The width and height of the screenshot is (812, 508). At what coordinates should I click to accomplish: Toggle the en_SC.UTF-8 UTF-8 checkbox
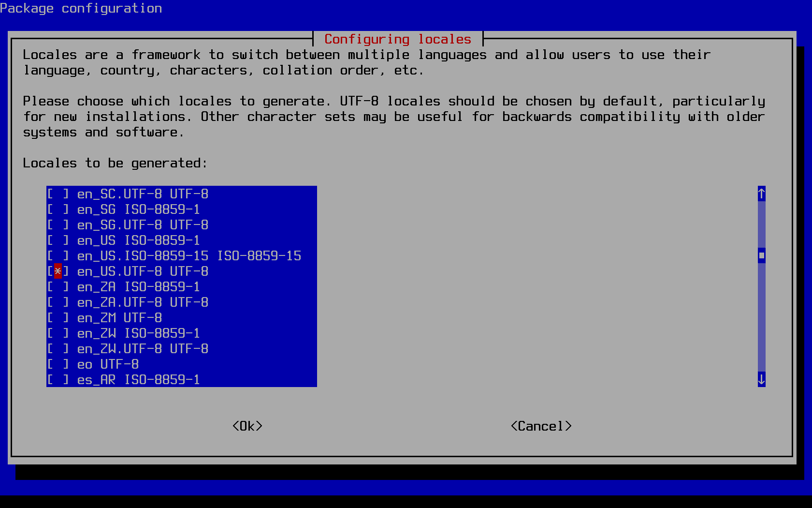[58, 194]
